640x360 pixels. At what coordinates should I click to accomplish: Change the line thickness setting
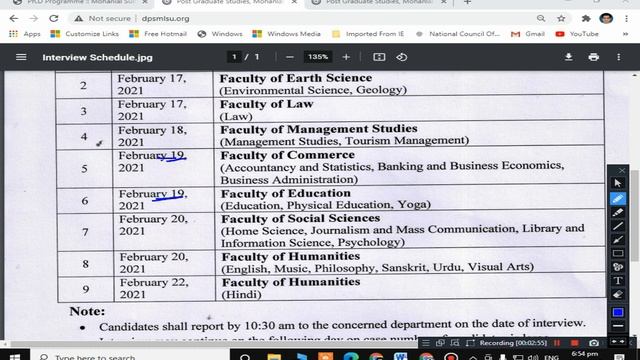tap(618, 326)
